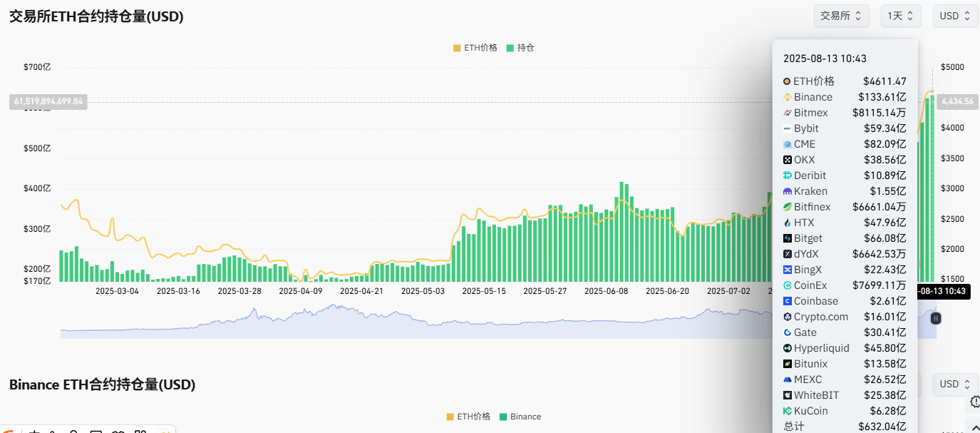Click the Hyperliquid icon in the tooltip
This screenshot has height=433, width=980.
tap(786, 347)
